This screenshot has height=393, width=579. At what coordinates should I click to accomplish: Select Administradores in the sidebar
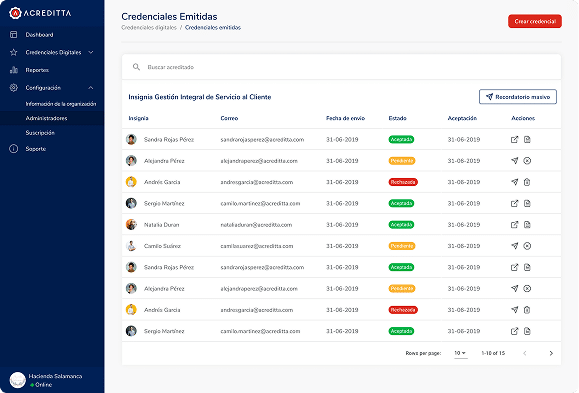click(47, 118)
